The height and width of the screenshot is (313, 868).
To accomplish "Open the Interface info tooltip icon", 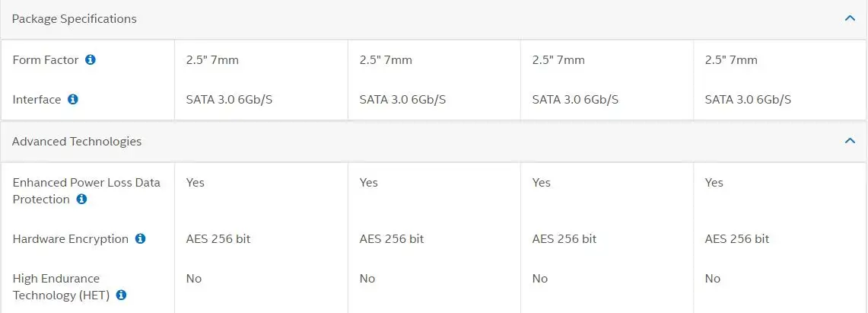I will (x=73, y=99).
